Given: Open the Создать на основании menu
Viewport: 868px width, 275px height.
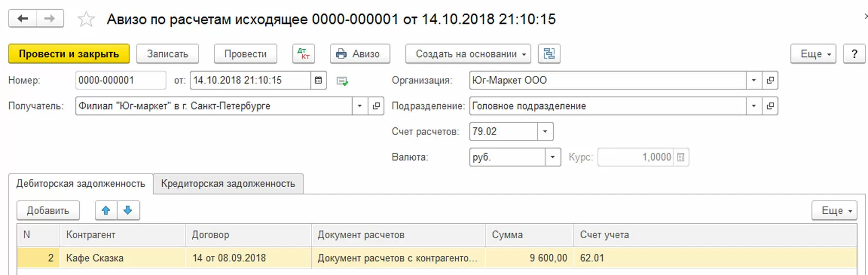Looking at the screenshot, I should [468, 54].
